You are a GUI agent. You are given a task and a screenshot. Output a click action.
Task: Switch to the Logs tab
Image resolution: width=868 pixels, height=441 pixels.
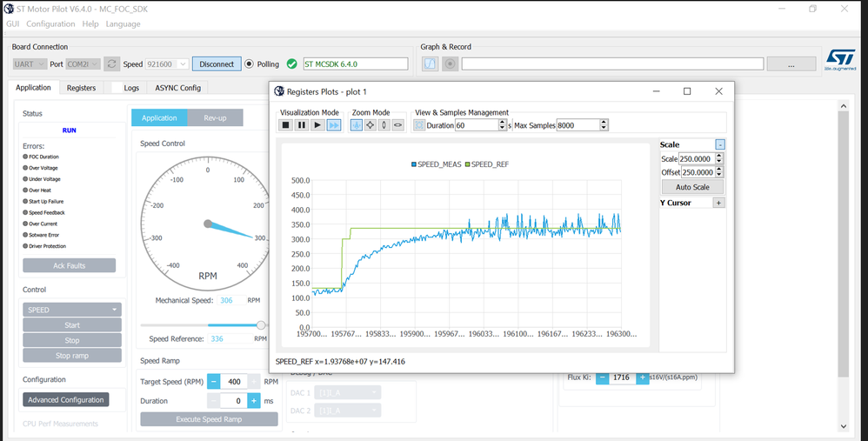click(x=125, y=88)
